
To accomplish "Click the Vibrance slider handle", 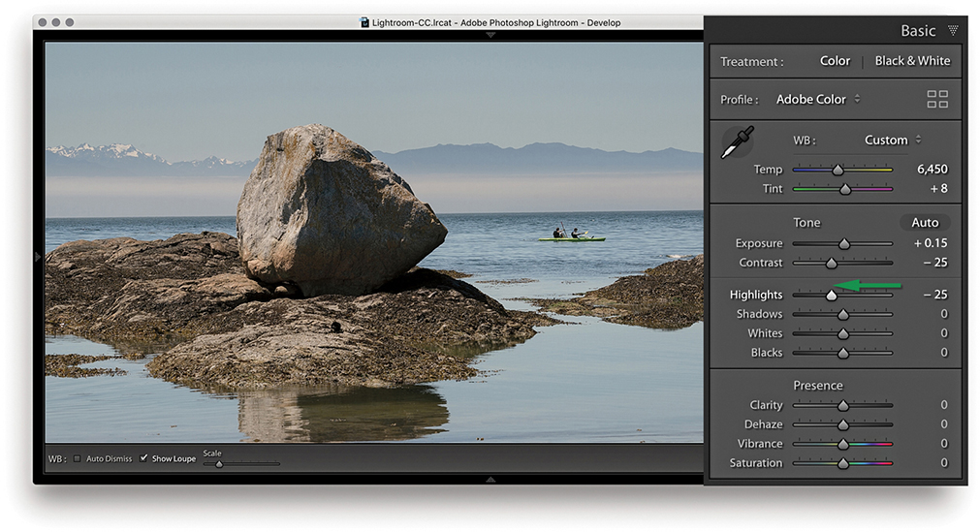I will coord(842,444).
